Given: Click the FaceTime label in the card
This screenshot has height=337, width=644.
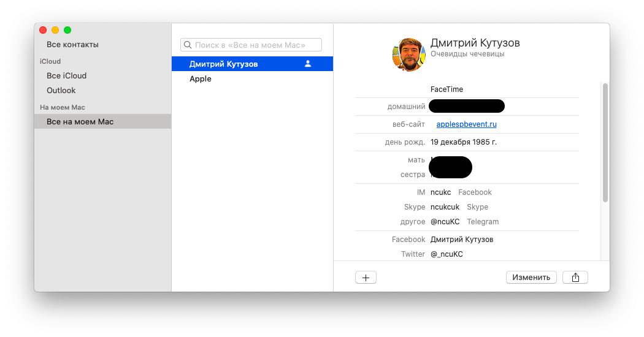Looking at the screenshot, I should tap(447, 89).
